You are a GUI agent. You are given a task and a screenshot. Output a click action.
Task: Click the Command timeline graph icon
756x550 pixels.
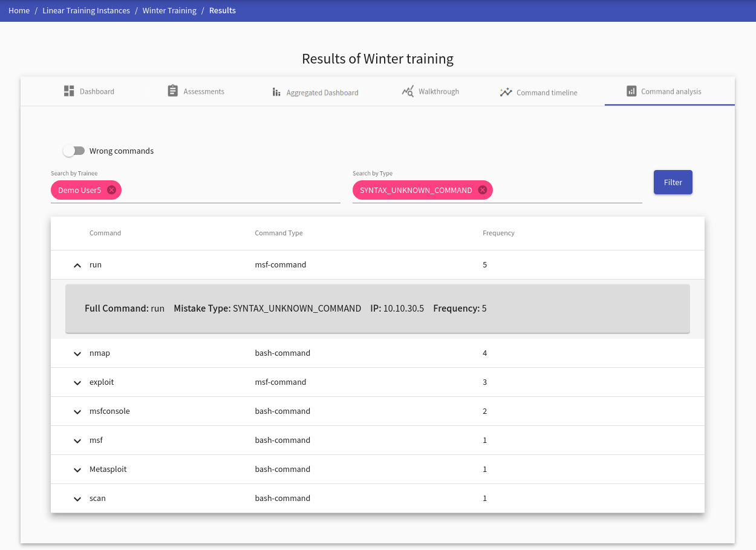click(x=506, y=92)
